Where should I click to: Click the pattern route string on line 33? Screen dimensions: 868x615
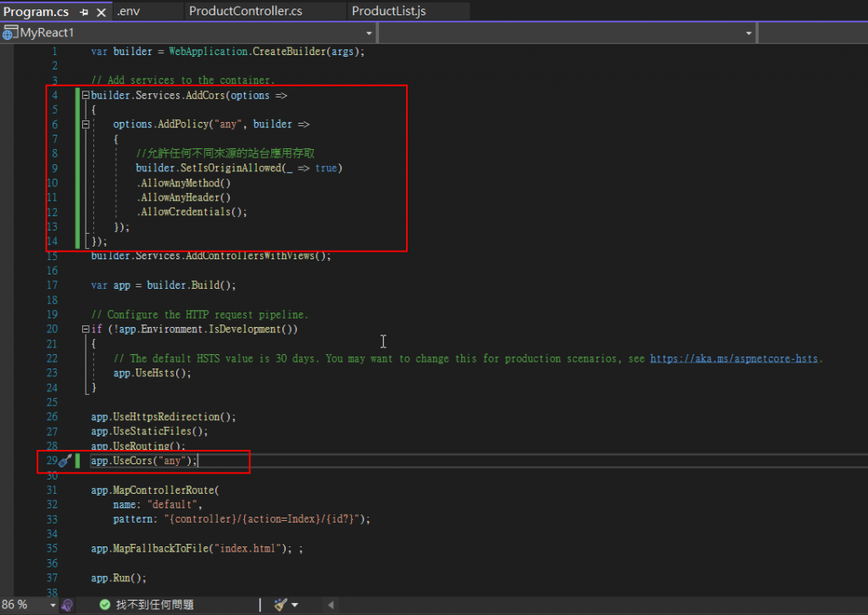click(x=264, y=519)
